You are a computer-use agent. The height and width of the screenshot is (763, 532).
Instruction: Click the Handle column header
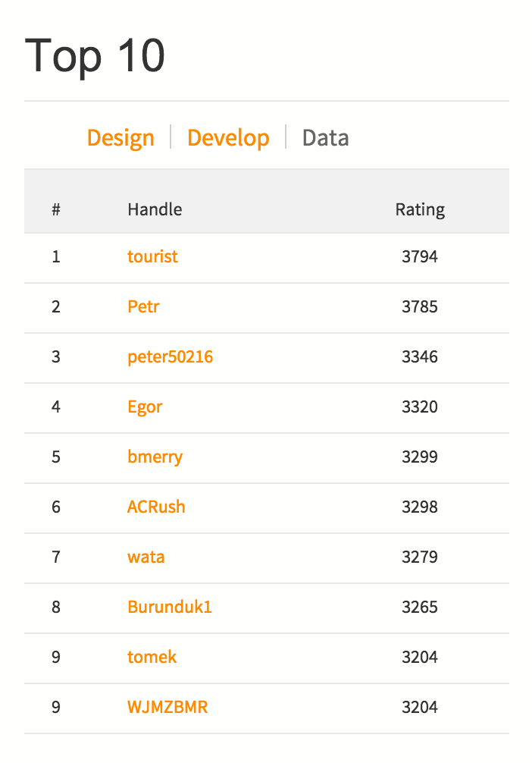coord(155,209)
